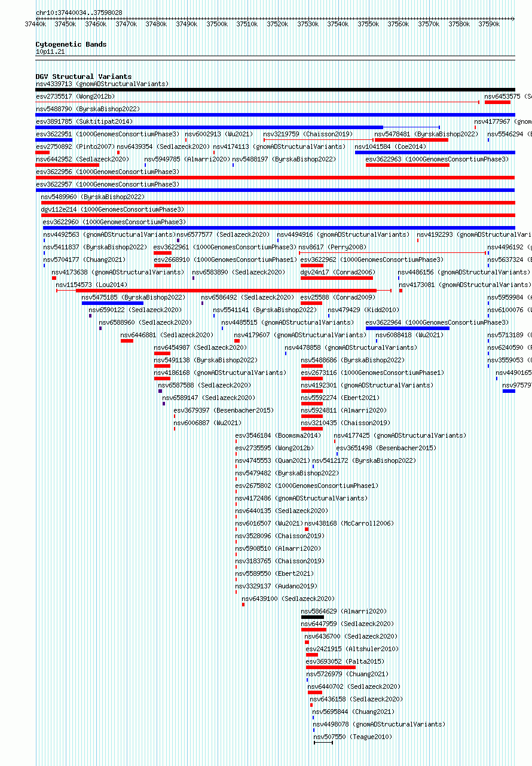The height and width of the screenshot is (766, 532).
Task: Open esv3622960 (1000GenomesConsortiumPhase3) variant
Action: click(x=114, y=222)
